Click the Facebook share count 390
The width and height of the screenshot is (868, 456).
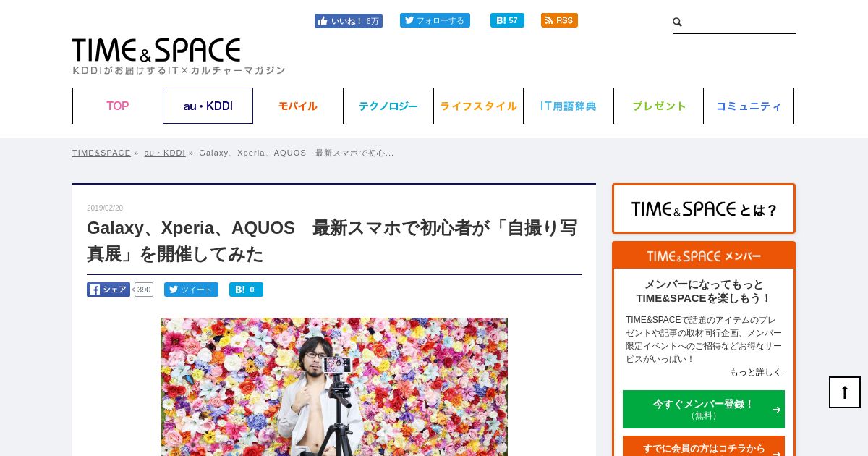[144, 290]
